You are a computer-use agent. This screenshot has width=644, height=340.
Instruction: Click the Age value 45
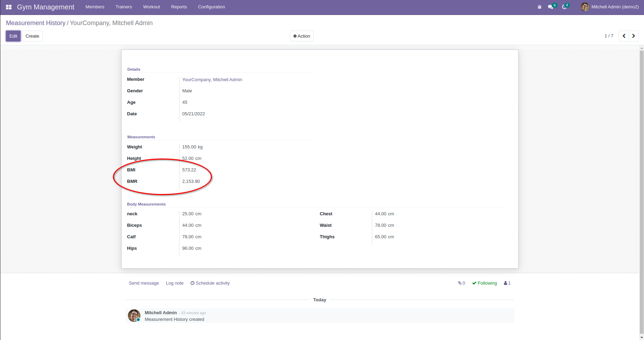coord(185,102)
